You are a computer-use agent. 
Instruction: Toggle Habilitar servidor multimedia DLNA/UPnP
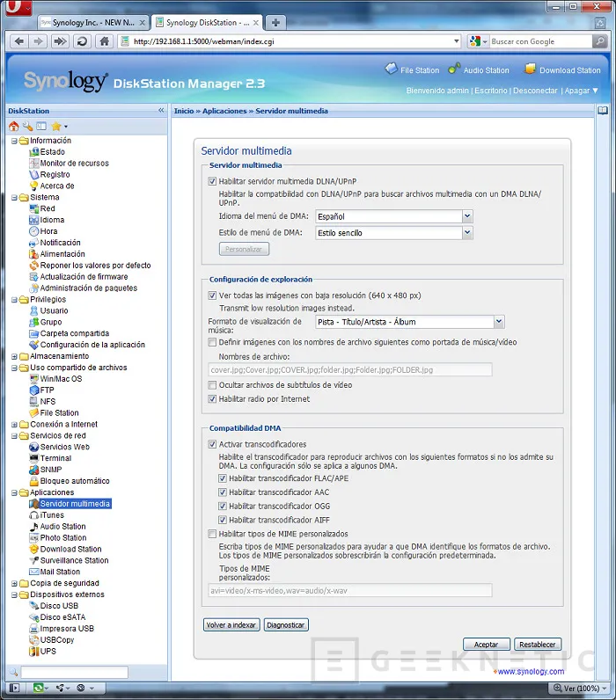coord(212,181)
